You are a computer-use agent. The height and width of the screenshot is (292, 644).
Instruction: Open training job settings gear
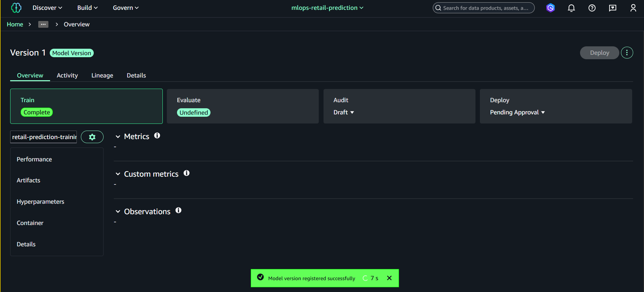[92, 137]
